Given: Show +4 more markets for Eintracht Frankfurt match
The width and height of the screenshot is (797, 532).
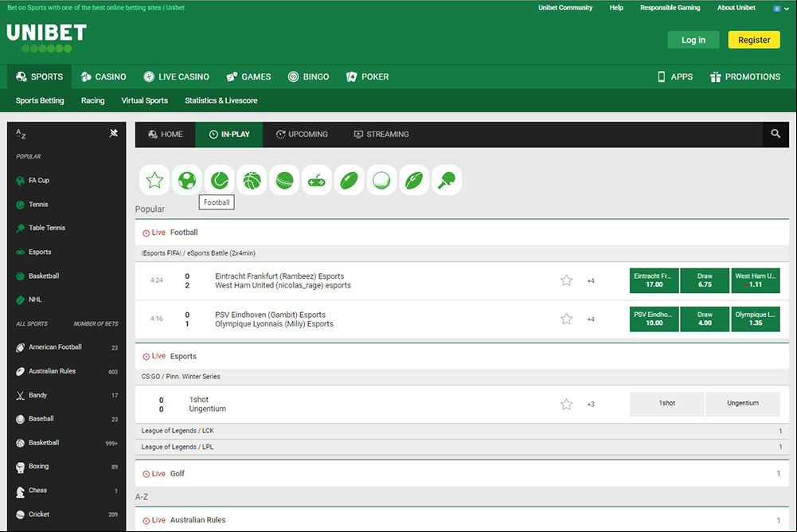Looking at the screenshot, I should 591,281.
